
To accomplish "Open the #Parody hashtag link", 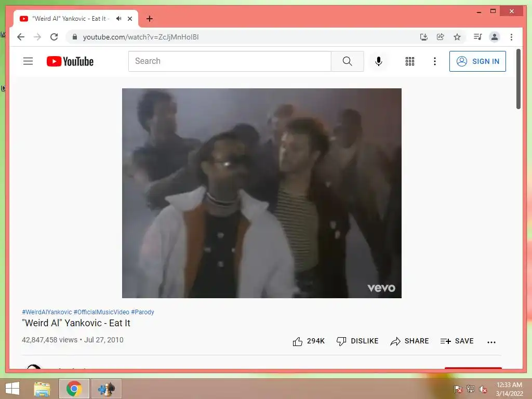I will (x=142, y=312).
